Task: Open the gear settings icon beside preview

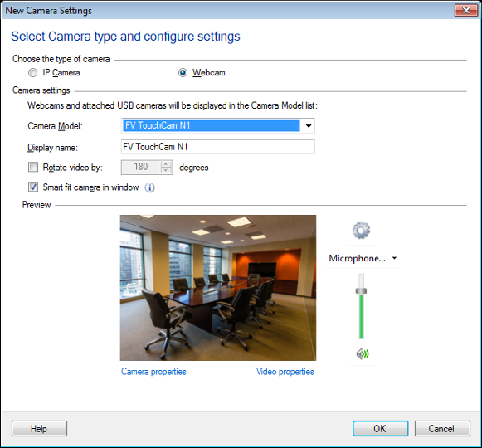Action: [x=361, y=230]
